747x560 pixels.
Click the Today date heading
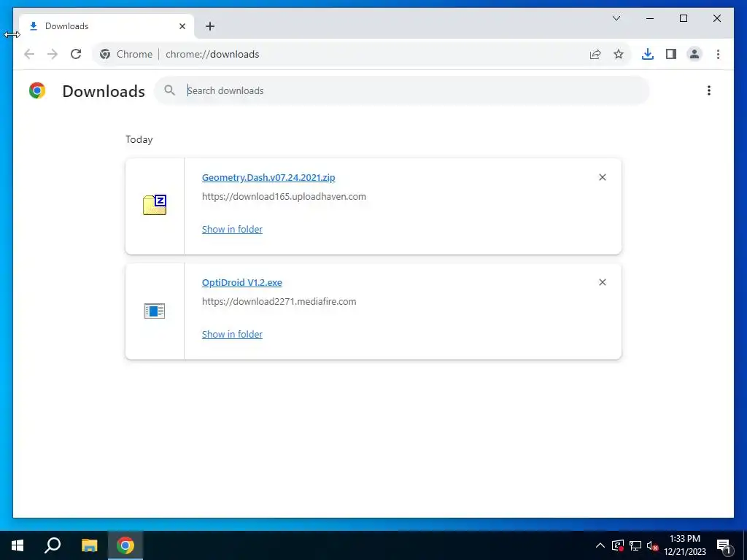tap(139, 139)
